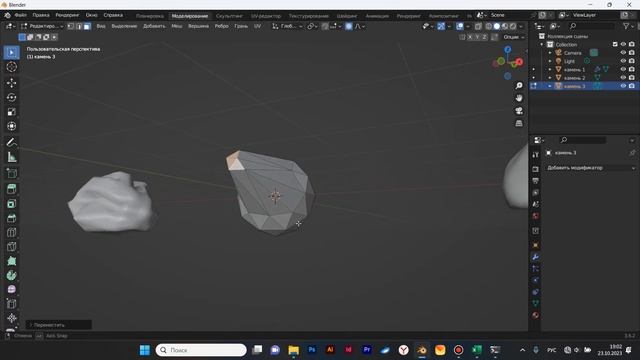Select the Shrink/Fatten tool
This screenshot has width=640, height=360.
[11, 318]
